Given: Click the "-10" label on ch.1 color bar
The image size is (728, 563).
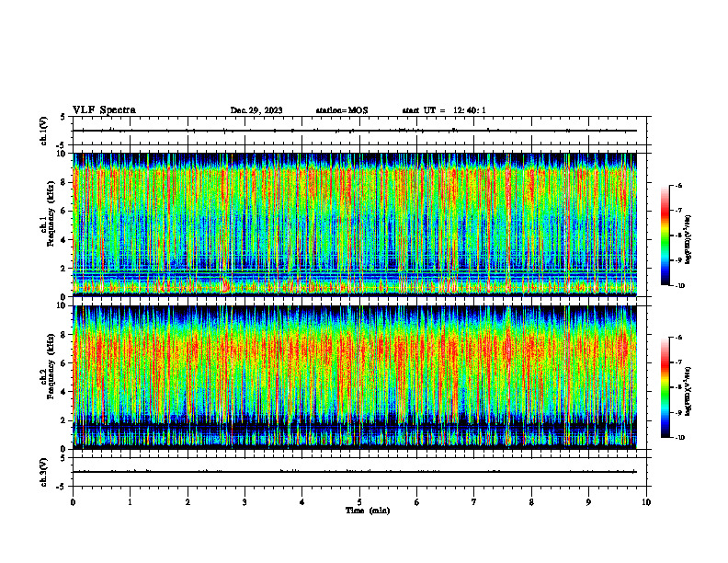Looking at the screenshot, I should 679,286.
